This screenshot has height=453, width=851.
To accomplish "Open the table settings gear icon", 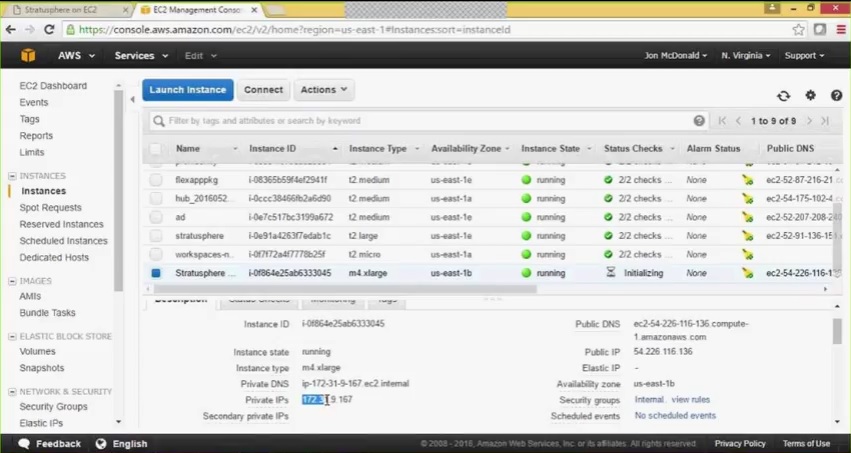I will (810, 95).
